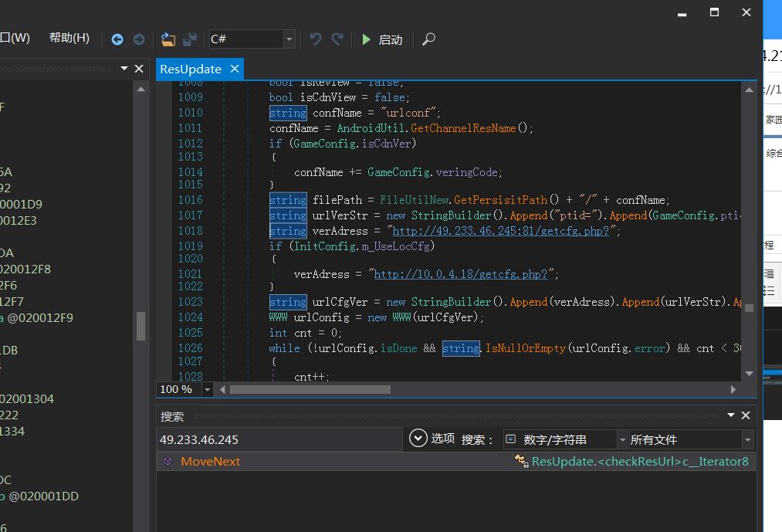Viewport: 782px width, 532px height.
Task: Open the 所有文件 search scope dropdown
Action: pos(746,440)
